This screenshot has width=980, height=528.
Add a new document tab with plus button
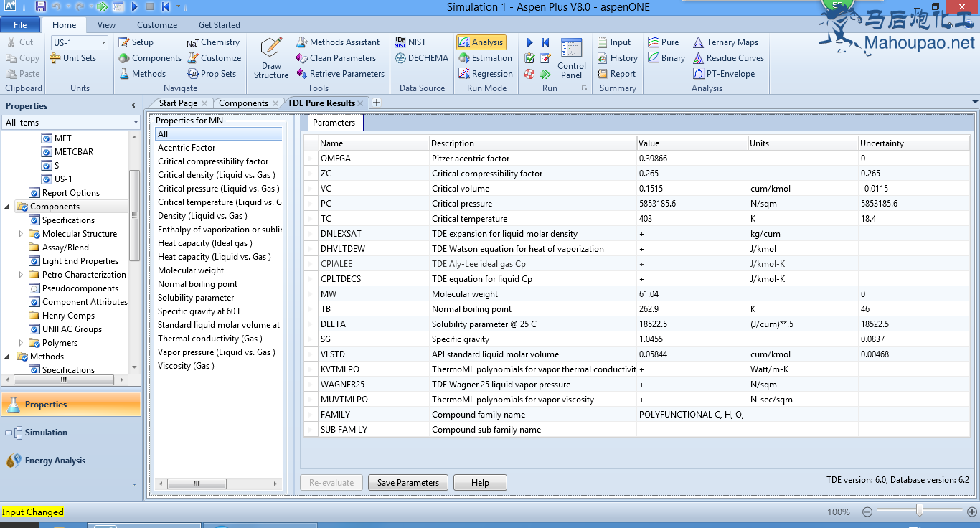coord(377,103)
